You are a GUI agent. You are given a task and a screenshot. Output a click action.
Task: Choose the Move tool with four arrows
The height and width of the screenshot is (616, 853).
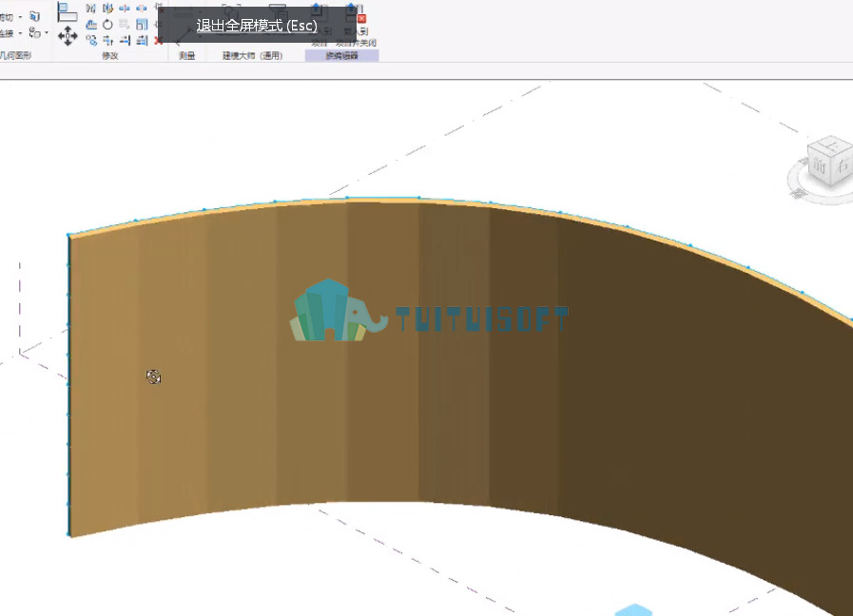coord(68,36)
